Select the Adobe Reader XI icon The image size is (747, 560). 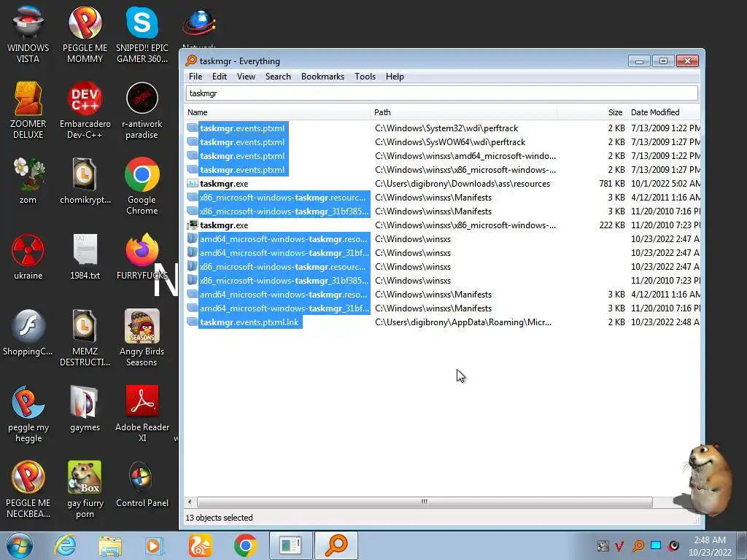click(142, 414)
